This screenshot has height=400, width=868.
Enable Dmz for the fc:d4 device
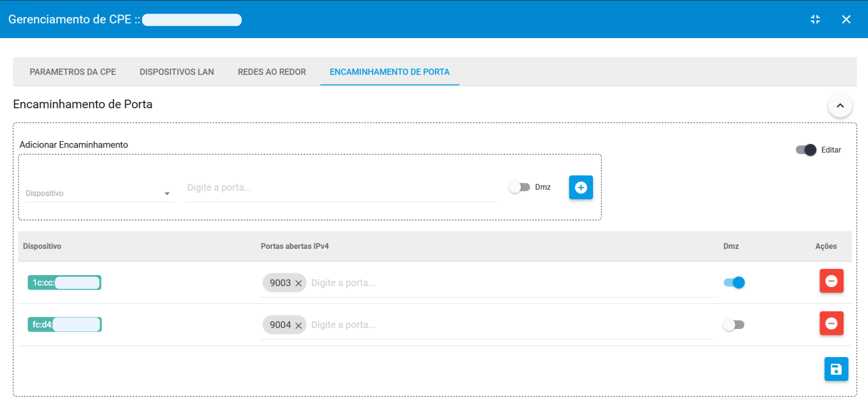734,325
